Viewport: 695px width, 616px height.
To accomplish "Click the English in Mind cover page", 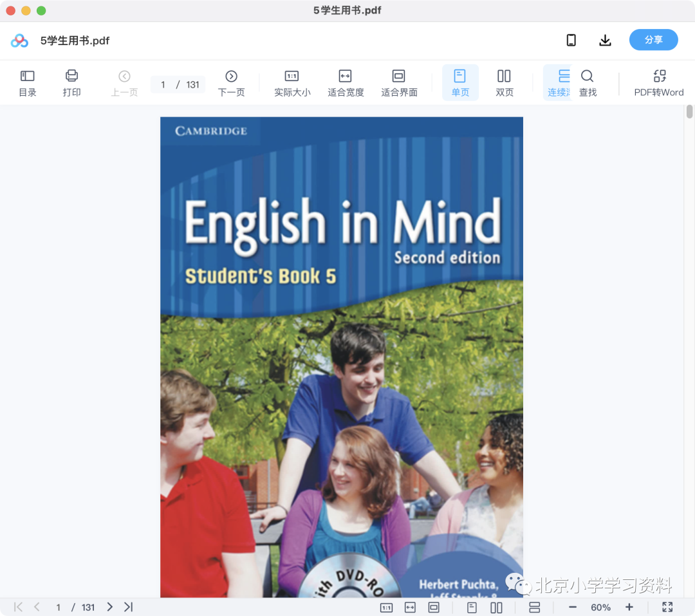I will 341,357.
